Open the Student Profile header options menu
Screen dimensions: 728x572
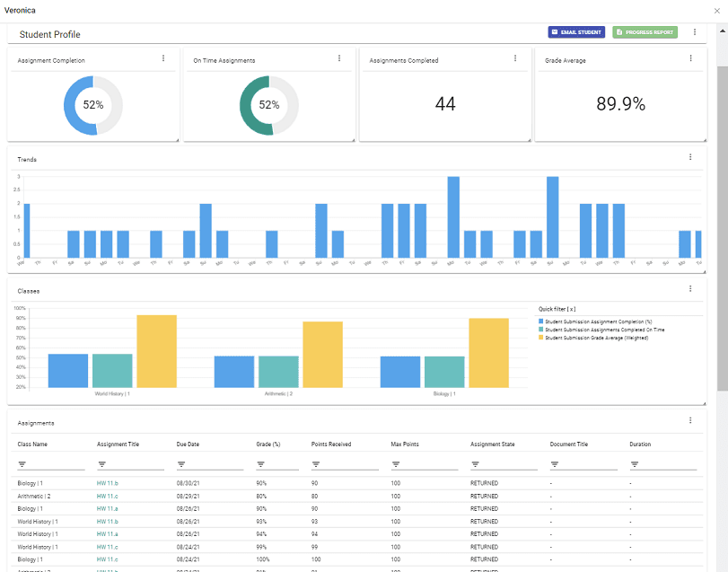tap(694, 31)
